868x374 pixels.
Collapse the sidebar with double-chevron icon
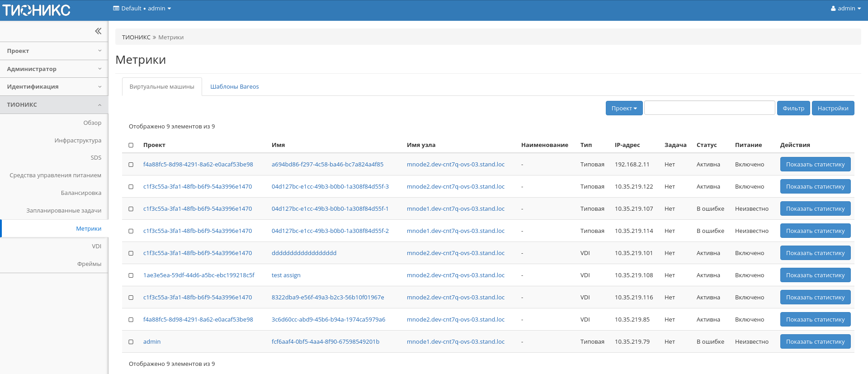[x=98, y=31]
